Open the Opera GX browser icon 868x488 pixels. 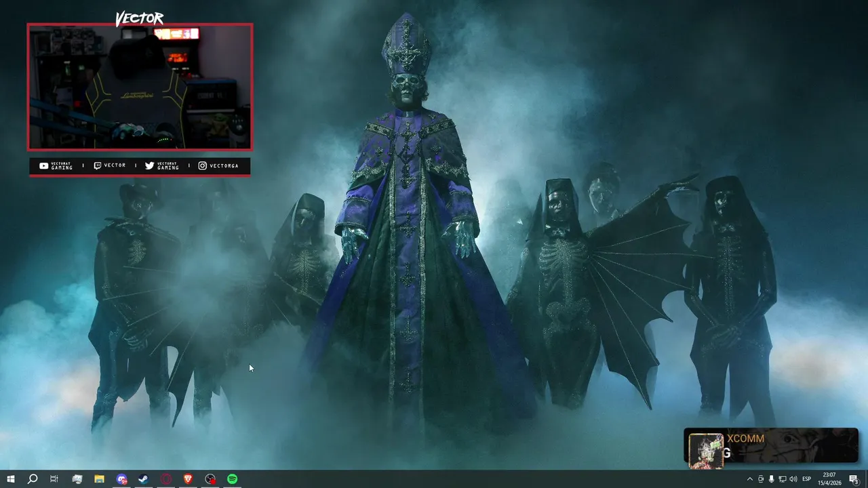tap(166, 479)
